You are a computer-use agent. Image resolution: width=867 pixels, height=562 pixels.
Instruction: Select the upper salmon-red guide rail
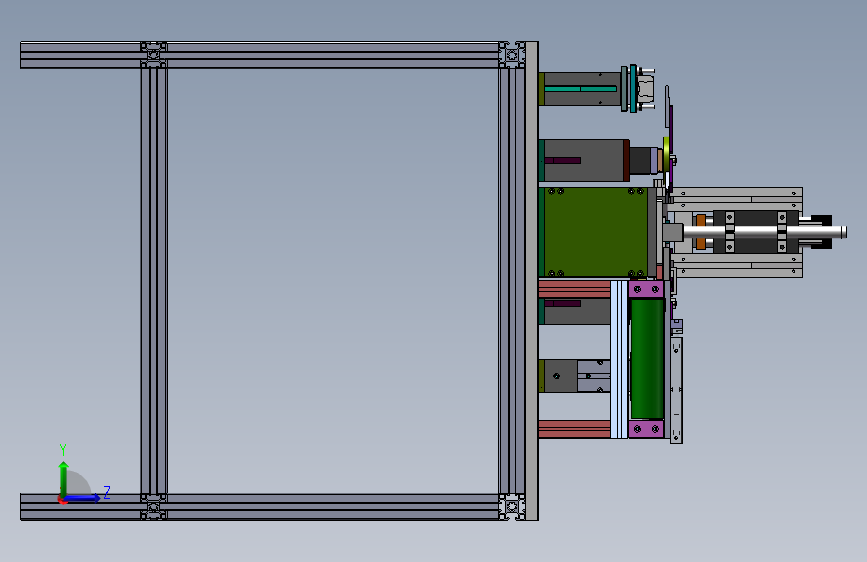575,289
